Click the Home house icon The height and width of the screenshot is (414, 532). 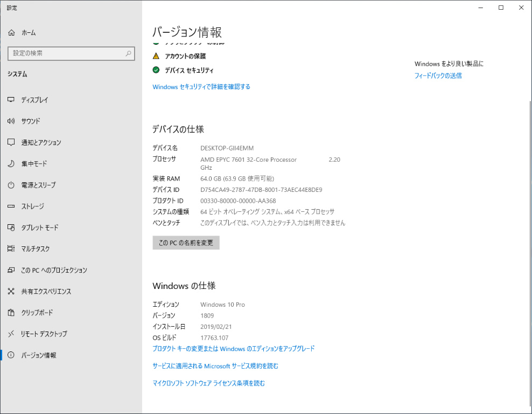pyautogui.click(x=11, y=32)
